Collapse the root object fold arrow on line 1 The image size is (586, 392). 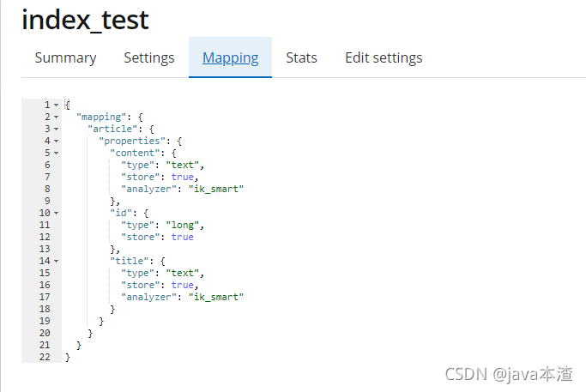point(56,105)
